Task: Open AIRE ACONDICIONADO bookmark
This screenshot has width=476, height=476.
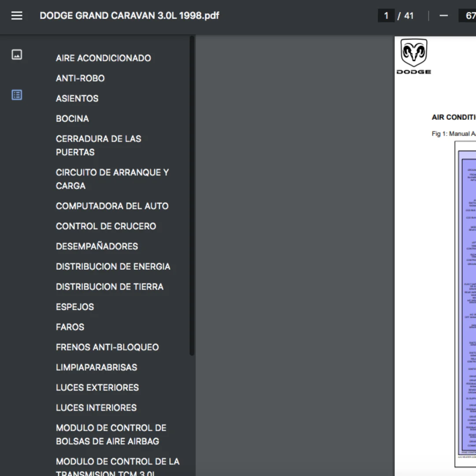Action: click(103, 58)
